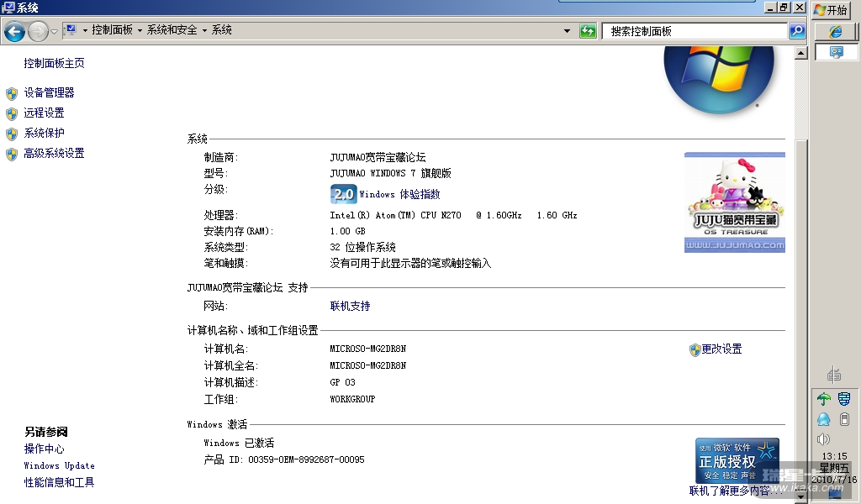Open recent pages dropdown beside Forward arrow
The height and width of the screenshot is (504, 861).
pyautogui.click(x=54, y=32)
